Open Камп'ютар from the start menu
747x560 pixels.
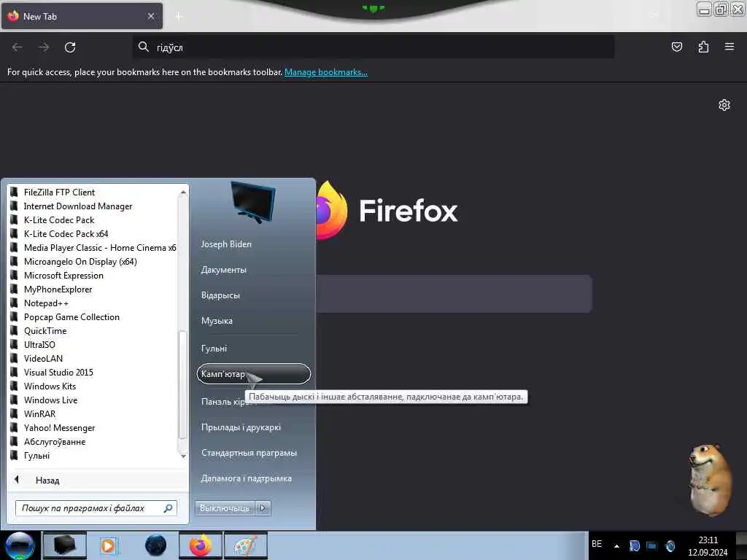click(253, 374)
